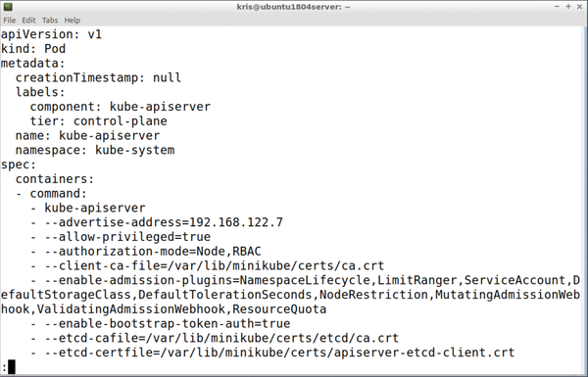Maximize the terminal window using the plus icon

pos(568,7)
